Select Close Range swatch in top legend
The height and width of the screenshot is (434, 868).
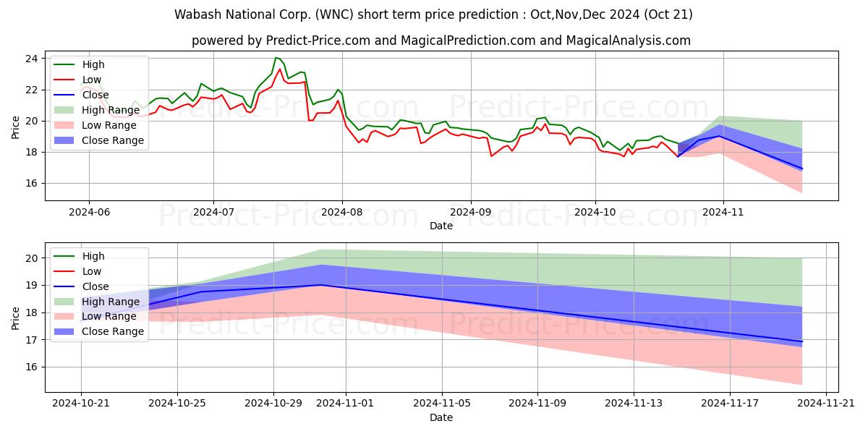point(65,140)
